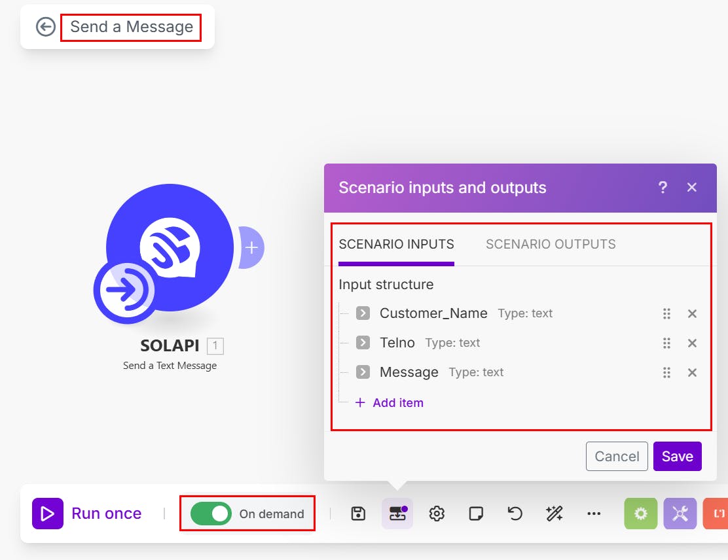Click Add item to add an input
Screen dimensions: 728x560
(x=390, y=403)
